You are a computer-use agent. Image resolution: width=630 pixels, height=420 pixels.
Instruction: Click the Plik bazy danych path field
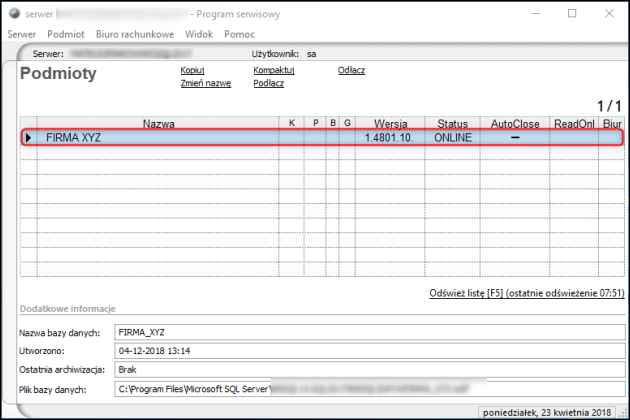tap(370, 389)
